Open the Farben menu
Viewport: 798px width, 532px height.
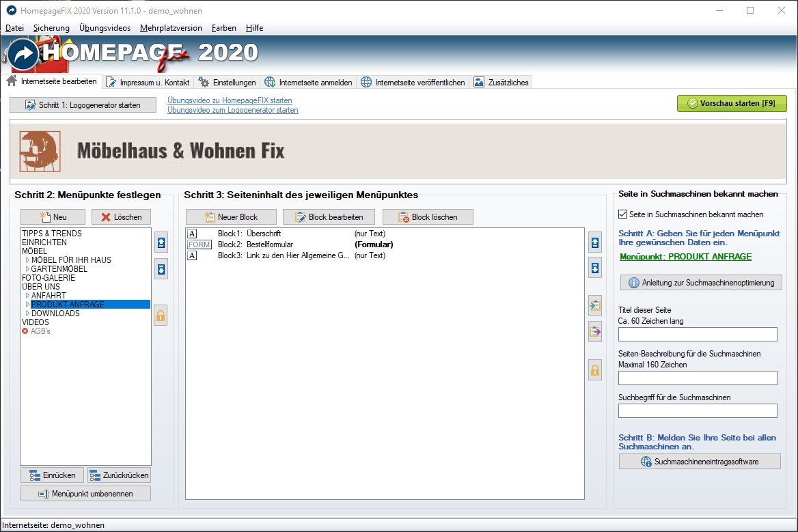tap(224, 28)
